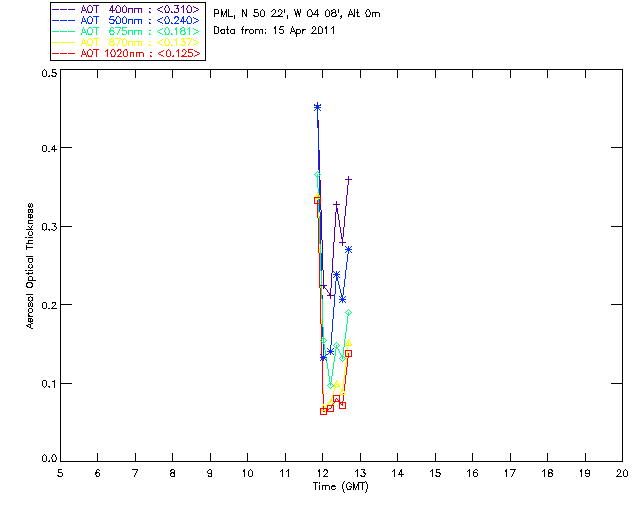Click the red square marker near 0.33
640x512 pixels.
point(317,200)
